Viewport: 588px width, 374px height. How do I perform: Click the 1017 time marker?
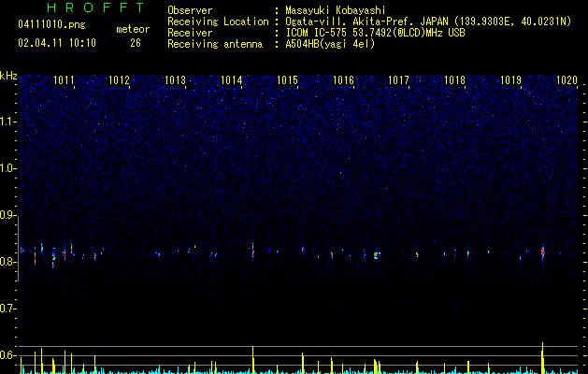(x=398, y=80)
